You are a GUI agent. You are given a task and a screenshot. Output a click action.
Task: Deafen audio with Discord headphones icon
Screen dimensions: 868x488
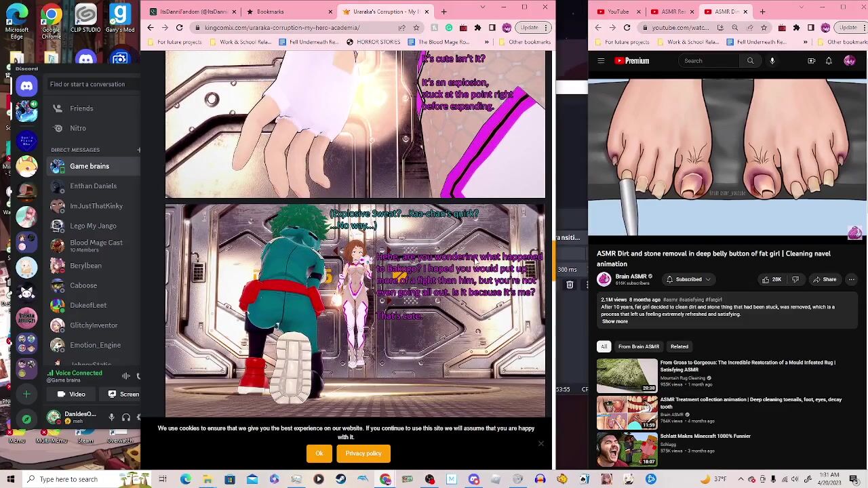pos(126,418)
